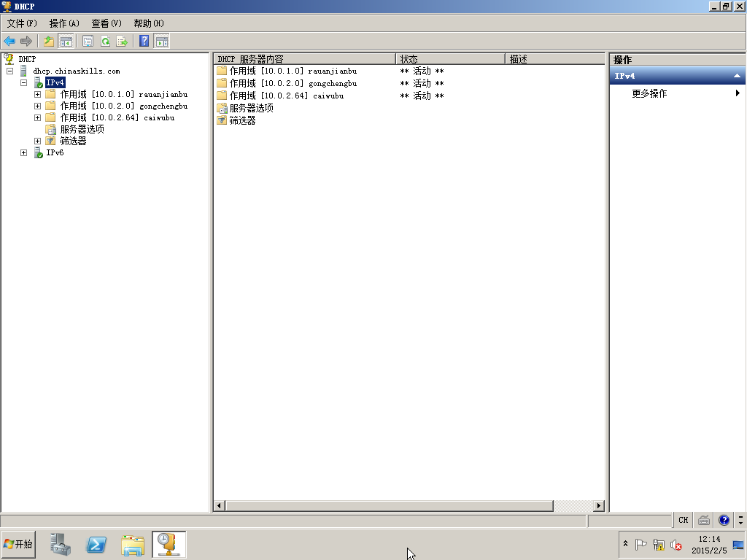Select list row 作用域 [10.0.1.0] rauanjianbu
The image size is (747, 560).
coord(293,71)
